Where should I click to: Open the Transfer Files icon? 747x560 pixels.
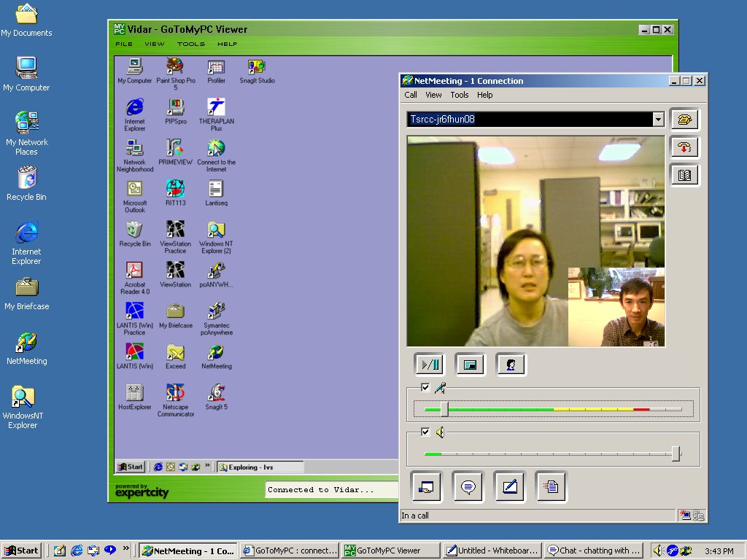tap(551, 486)
